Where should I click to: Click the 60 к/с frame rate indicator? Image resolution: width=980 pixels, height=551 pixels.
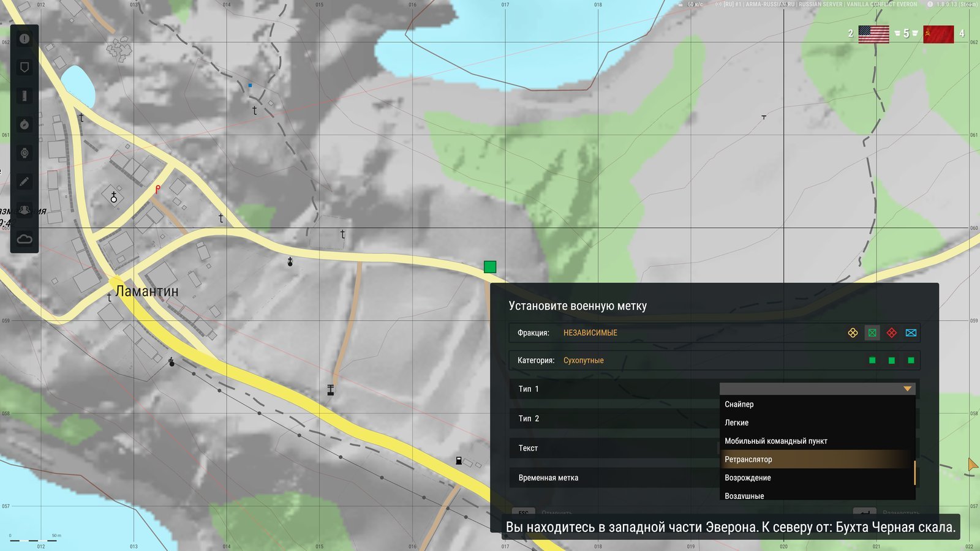click(695, 4)
